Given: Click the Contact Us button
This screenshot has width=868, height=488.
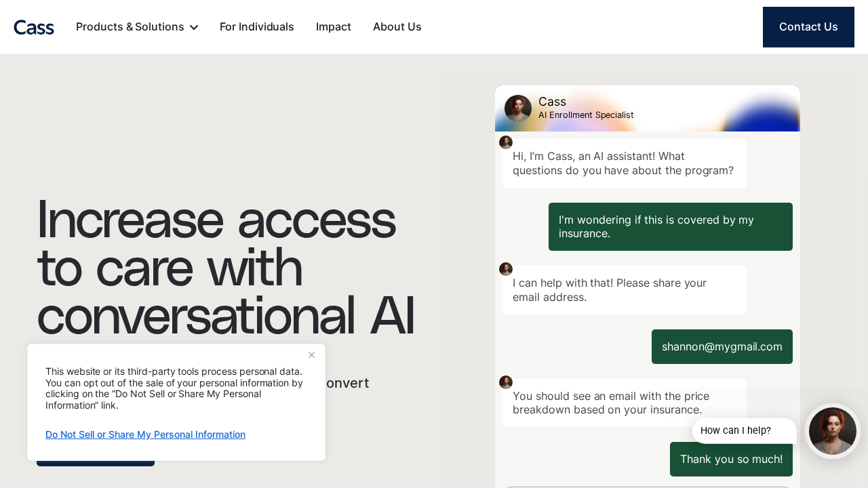Looking at the screenshot, I should (x=808, y=26).
